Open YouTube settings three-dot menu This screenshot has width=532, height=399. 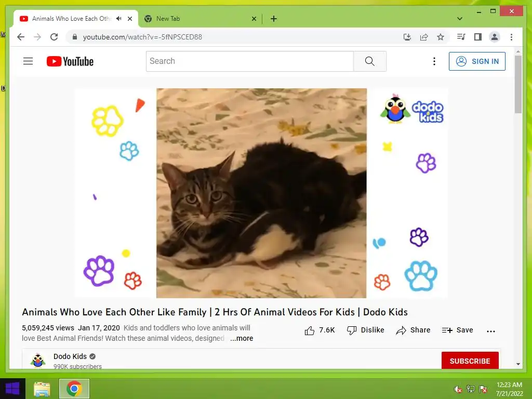(434, 61)
